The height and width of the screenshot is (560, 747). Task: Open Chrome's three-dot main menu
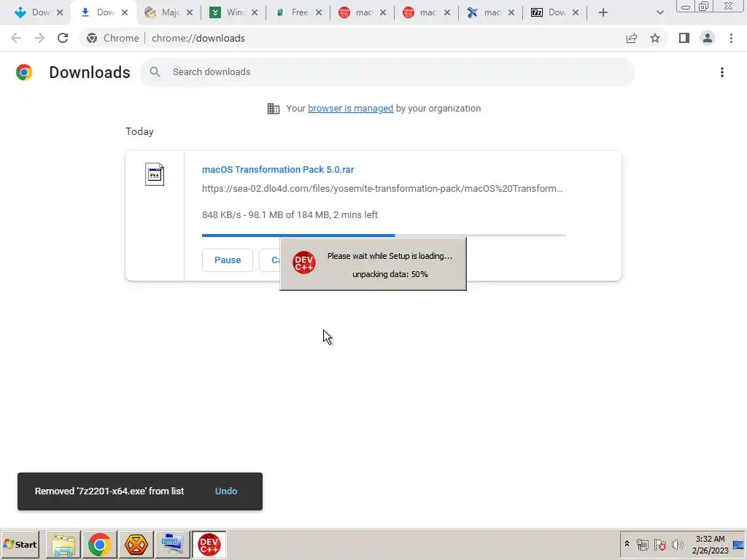coord(731,38)
